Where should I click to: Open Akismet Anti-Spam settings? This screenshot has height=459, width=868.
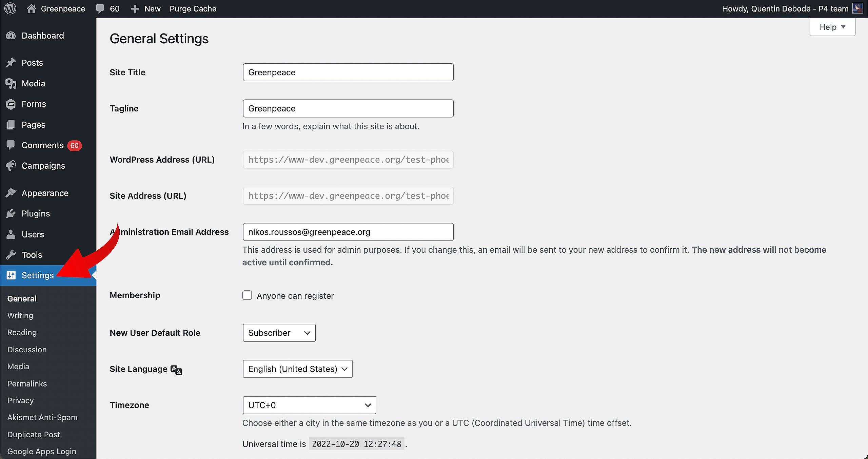(x=42, y=417)
